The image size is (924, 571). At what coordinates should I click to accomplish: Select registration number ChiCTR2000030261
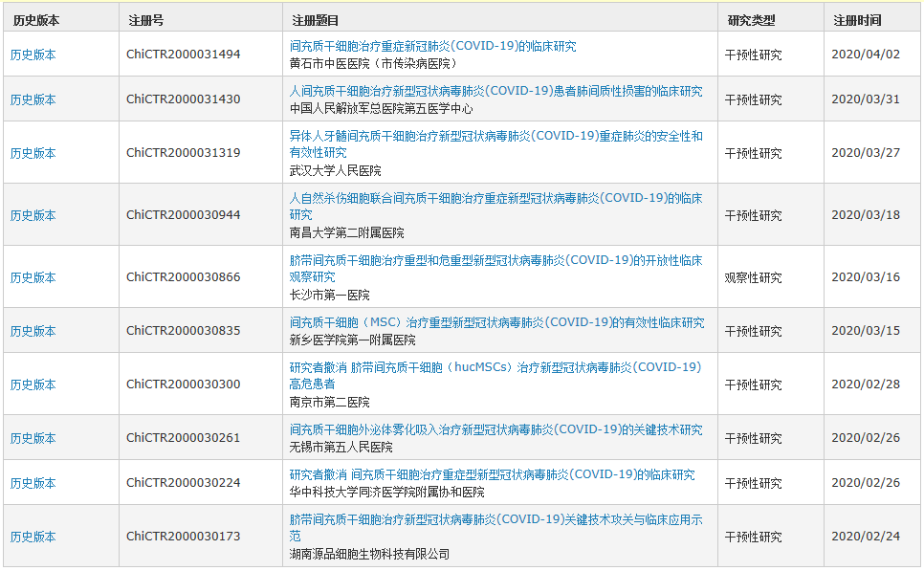coord(184,437)
